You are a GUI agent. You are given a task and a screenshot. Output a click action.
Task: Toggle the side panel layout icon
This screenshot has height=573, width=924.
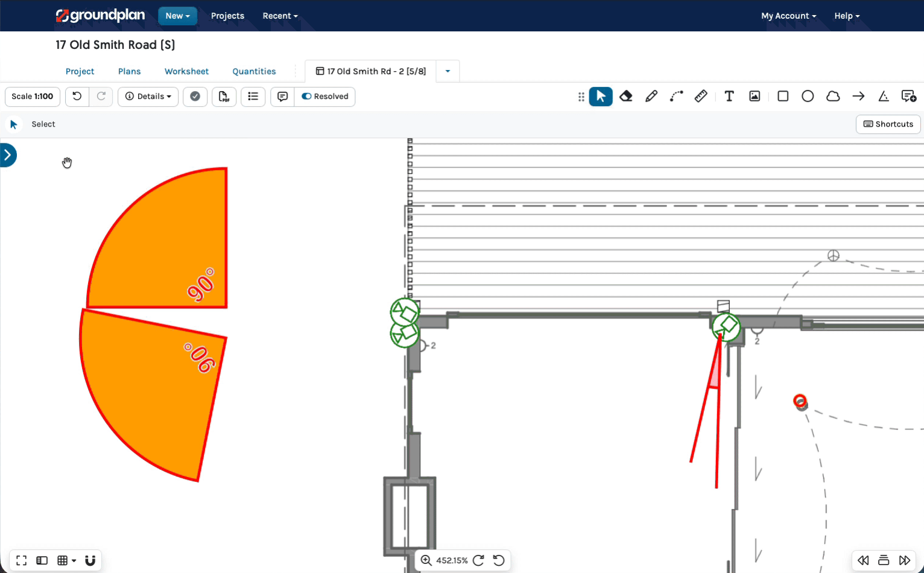tap(42, 560)
